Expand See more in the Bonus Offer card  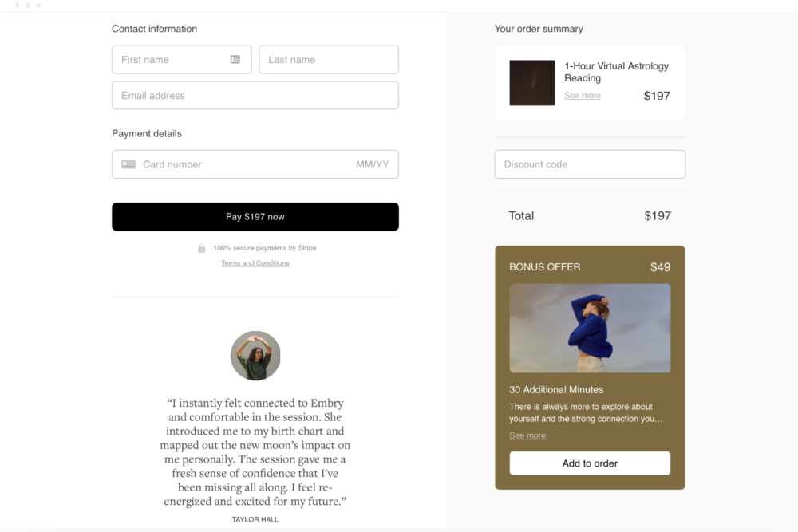527,435
